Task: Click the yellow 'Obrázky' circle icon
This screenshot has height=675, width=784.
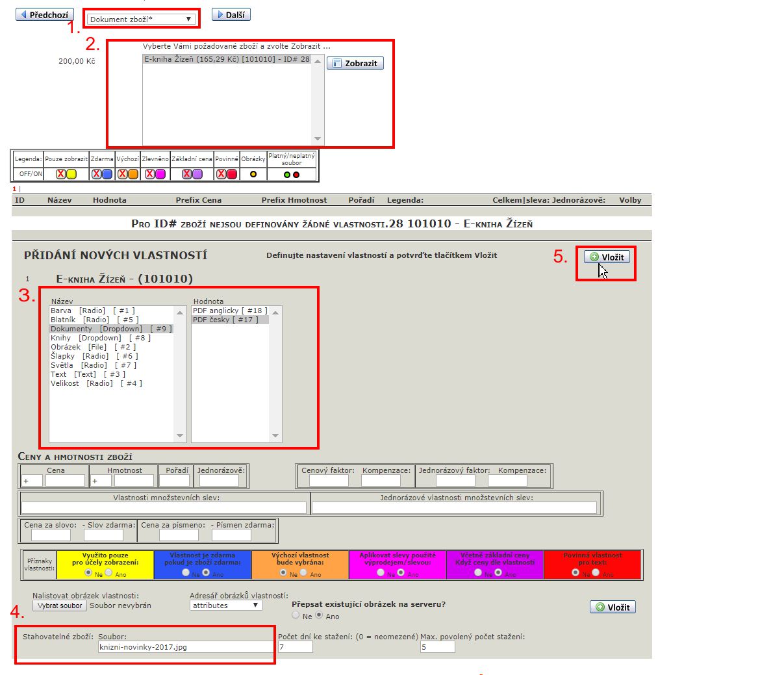Action: pos(253,174)
